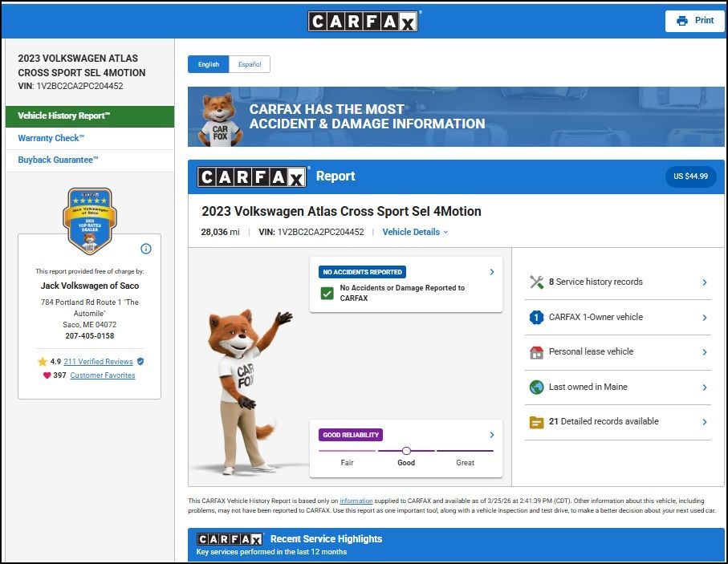
Task: Switch language to Español
Action: [250, 64]
